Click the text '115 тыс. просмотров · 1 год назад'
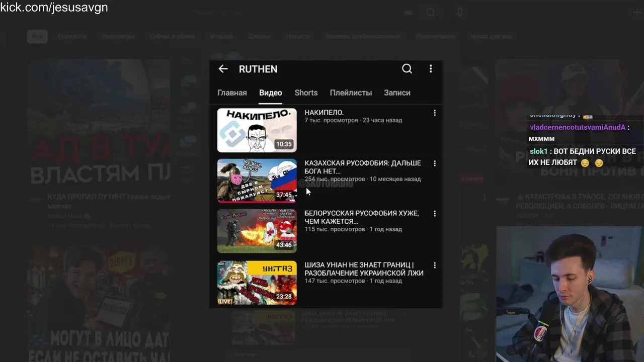Image resolution: width=644 pixels, height=362 pixels. click(353, 229)
